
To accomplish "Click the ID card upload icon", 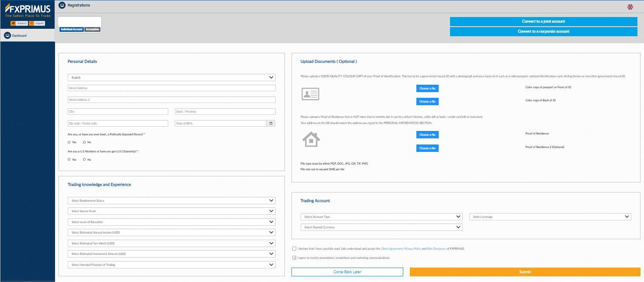I will click(x=310, y=93).
